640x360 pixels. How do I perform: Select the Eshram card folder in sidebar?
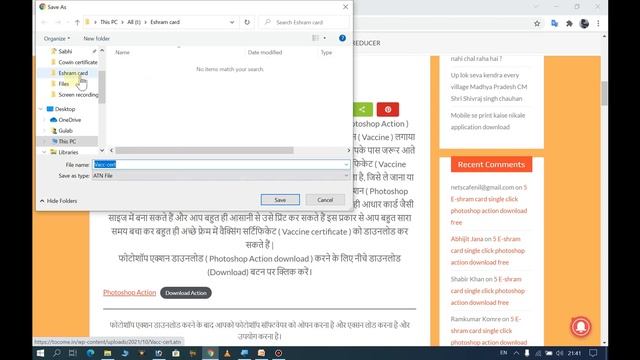(x=73, y=73)
